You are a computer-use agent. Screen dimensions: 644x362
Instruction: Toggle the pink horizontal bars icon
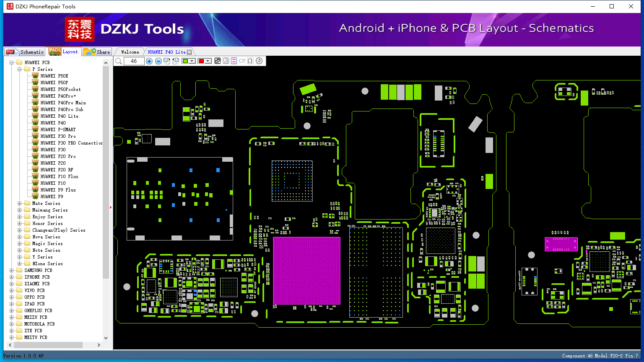point(234,61)
